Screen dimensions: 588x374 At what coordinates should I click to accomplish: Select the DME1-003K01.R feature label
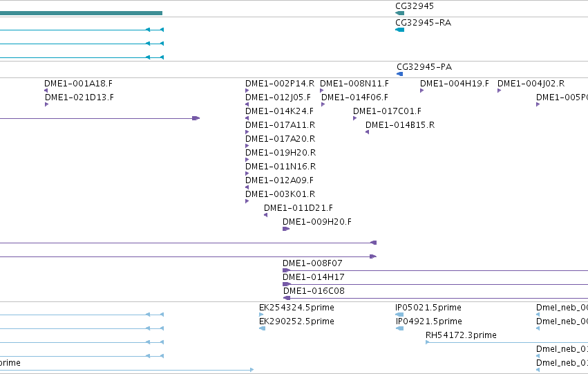pos(280,194)
